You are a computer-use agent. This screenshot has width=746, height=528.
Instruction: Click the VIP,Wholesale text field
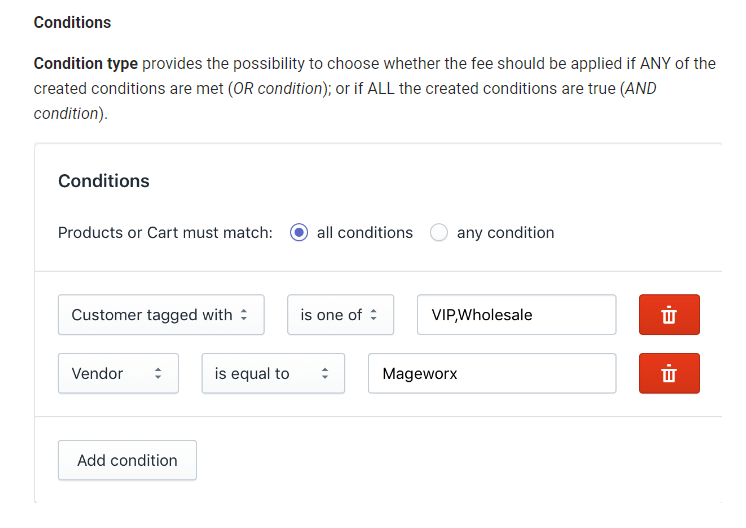click(x=516, y=315)
